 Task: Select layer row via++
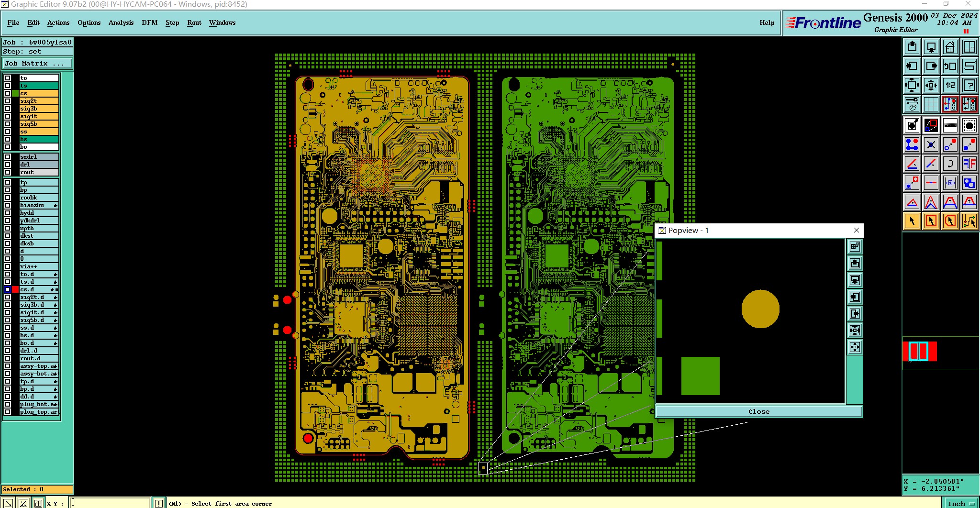pos(39,266)
